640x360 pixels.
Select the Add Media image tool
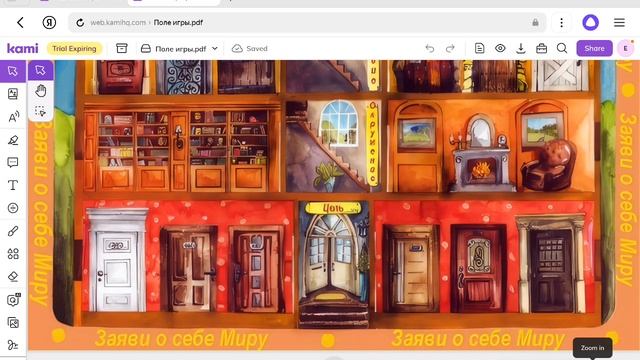click(x=13, y=323)
